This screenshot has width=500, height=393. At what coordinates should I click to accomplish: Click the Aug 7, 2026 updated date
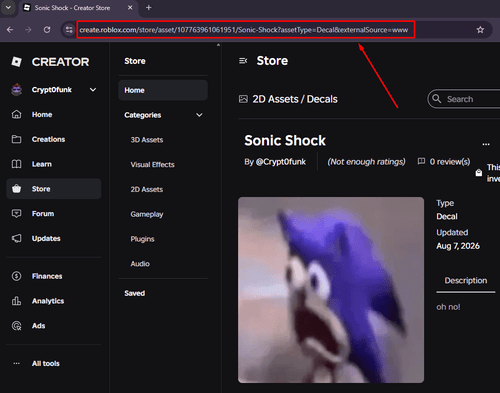click(x=458, y=246)
